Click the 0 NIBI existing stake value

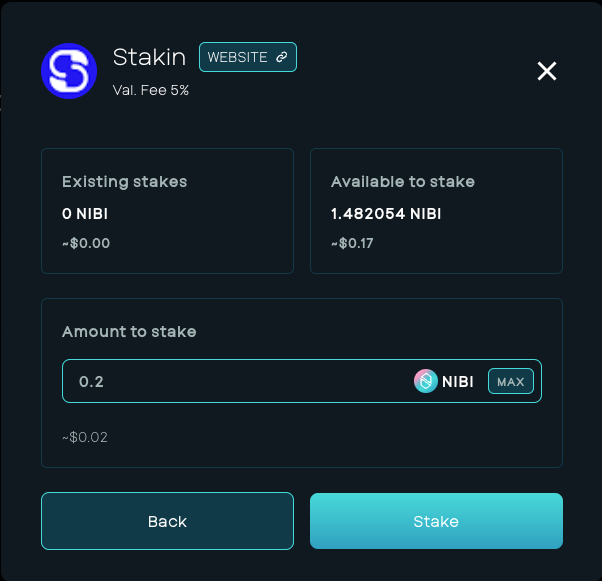tap(85, 214)
